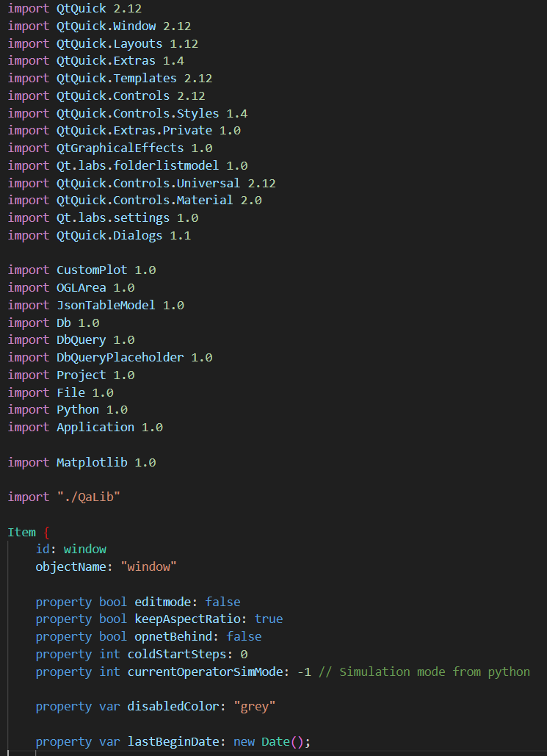Screen dimensions: 547x756
Task: Click the id: window line
Action: 71,549
